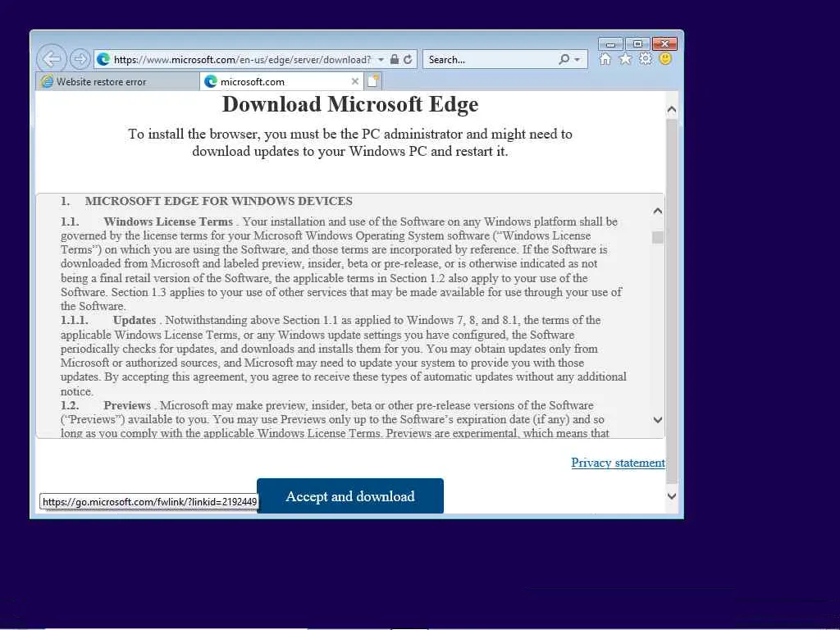The width and height of the screenshot is (840, 630).
Task: Click the 'Windows License Terms' bold text
Action: tap(168, 221)
